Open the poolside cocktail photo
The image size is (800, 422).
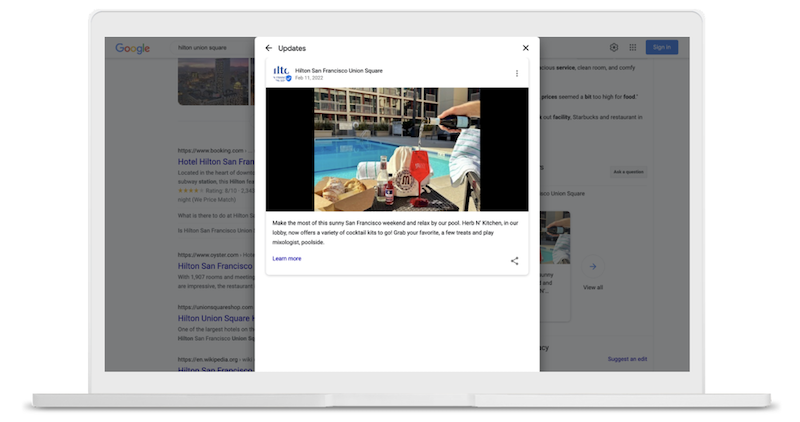397,150
